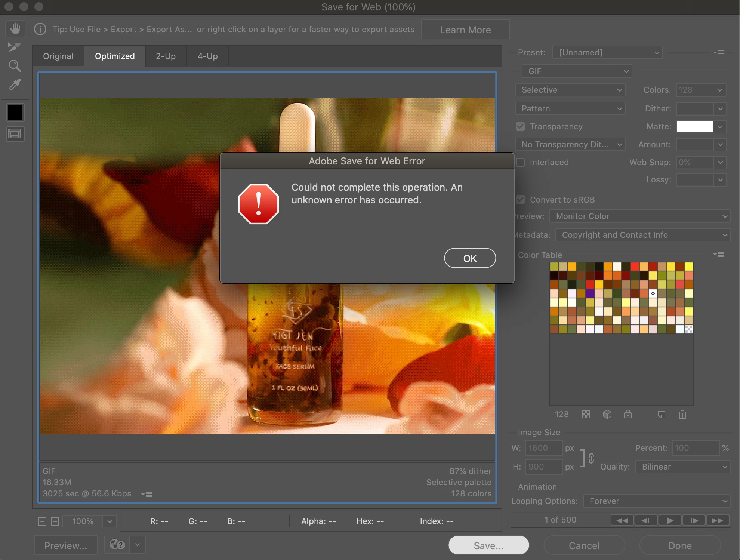Select the Hand tool
740x560 pixels.
pyautogui.click(x=15, y=28)
